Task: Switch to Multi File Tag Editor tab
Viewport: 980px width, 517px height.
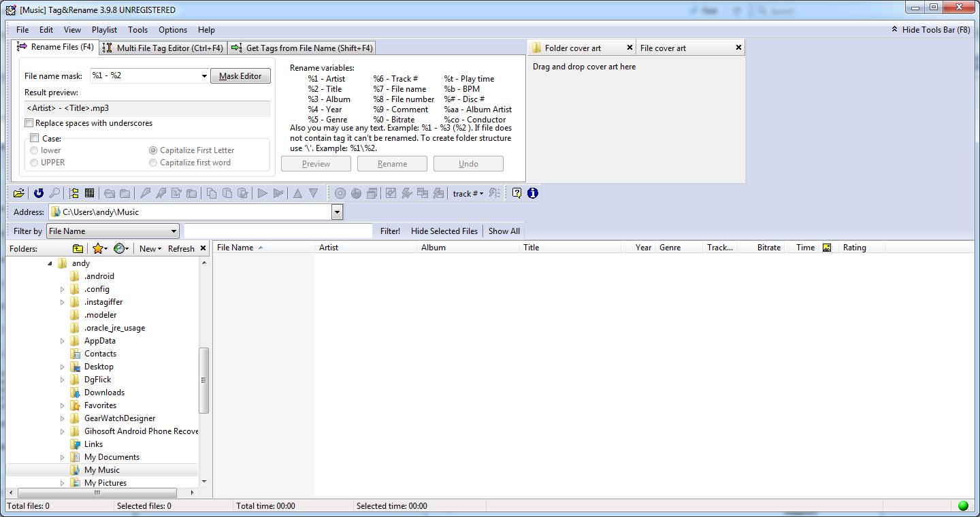Action: (x=162, y=48)
